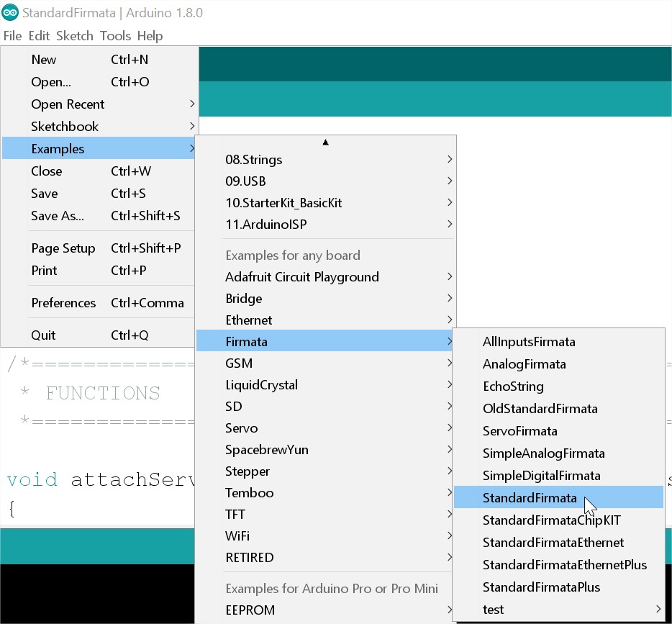Expand the Open Recent submenu
The height and width of the screenshot is (624, 672).
[x=99, y=104]
